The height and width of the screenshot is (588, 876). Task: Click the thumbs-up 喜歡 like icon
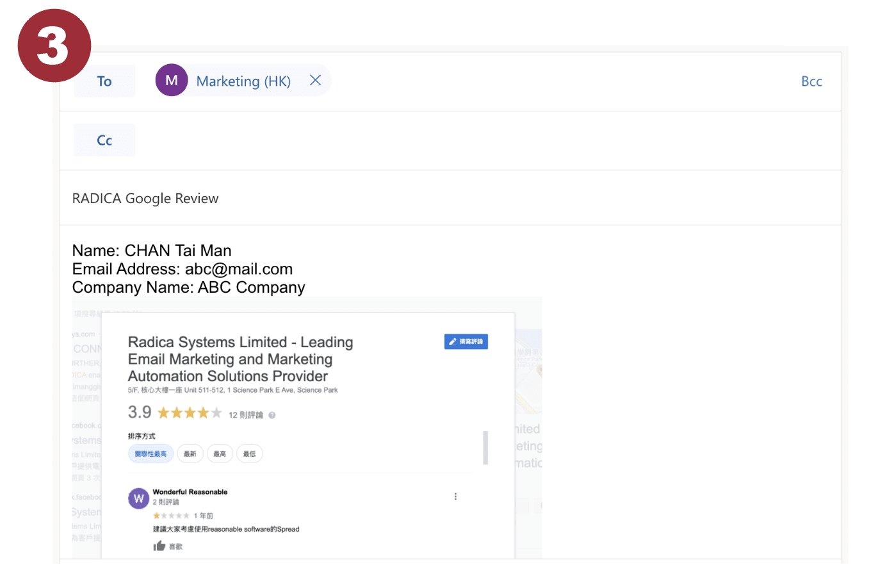click(159, 546)
